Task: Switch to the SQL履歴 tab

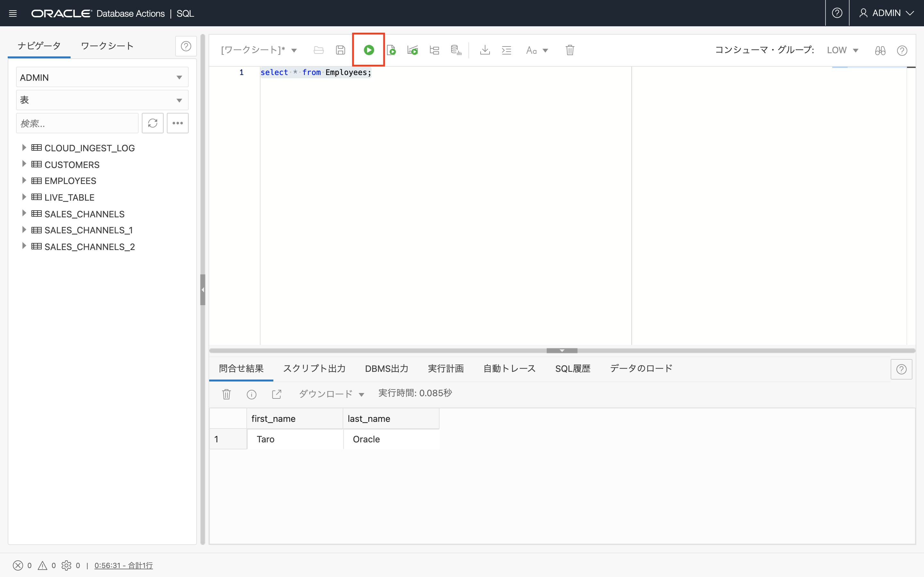Action: tap(572, 368)
